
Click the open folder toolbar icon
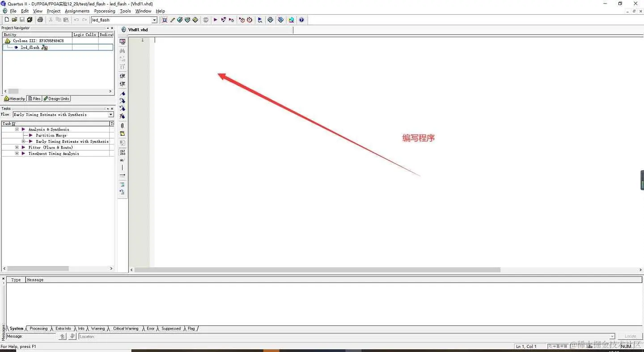pyautogui.click(x=14, y=20)
